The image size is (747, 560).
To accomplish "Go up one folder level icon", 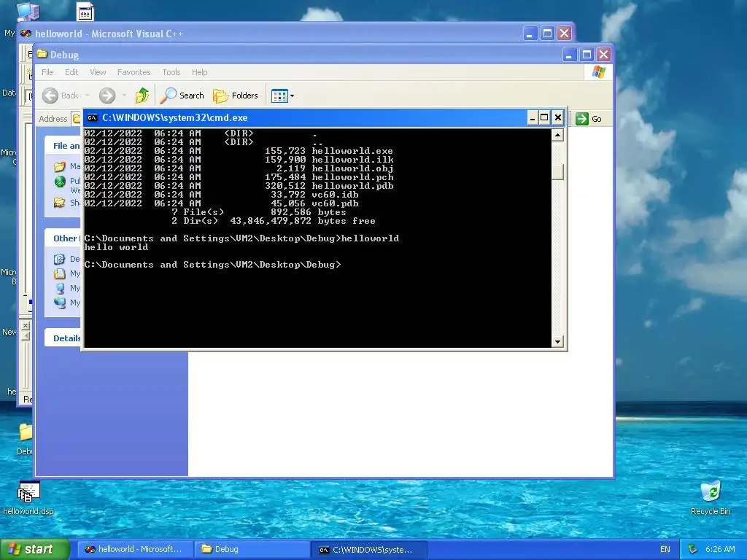I will 142,96.
